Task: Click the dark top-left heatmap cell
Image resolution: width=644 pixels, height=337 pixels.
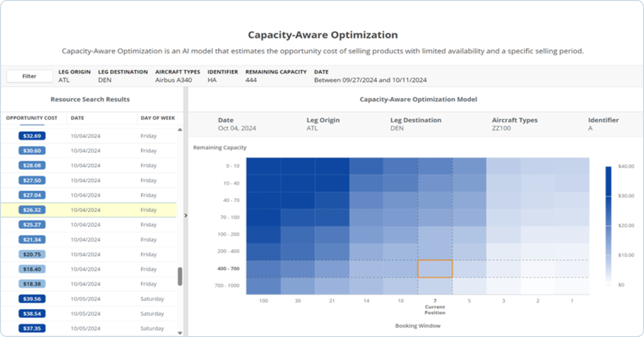Action: pos(263,166)
